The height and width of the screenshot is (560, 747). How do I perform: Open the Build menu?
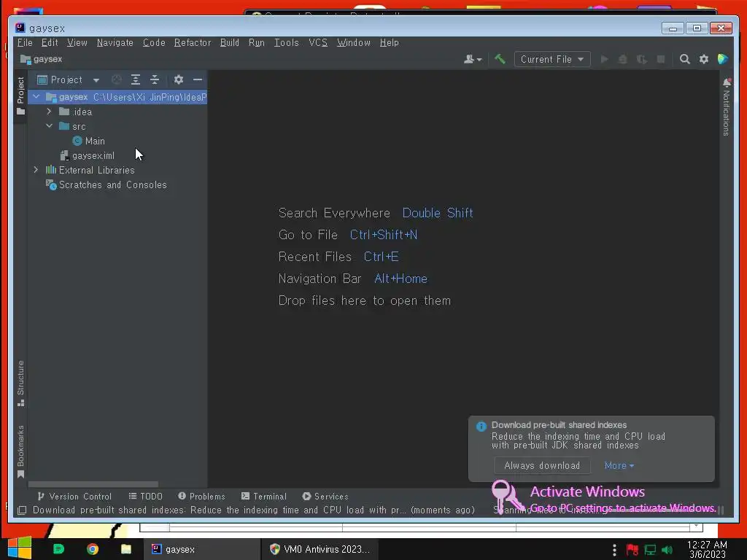coord(230,42)
